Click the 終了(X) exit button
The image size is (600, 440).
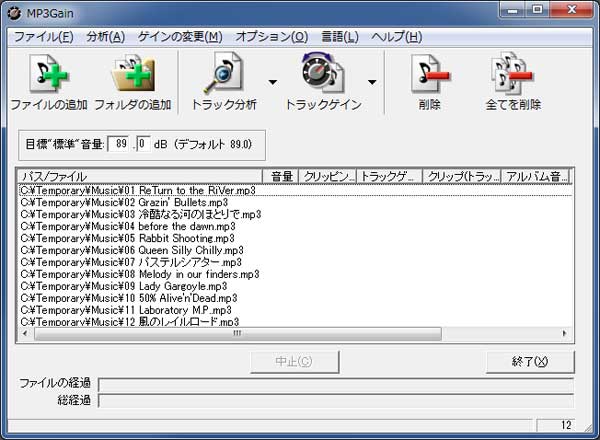tap(530, 361)
